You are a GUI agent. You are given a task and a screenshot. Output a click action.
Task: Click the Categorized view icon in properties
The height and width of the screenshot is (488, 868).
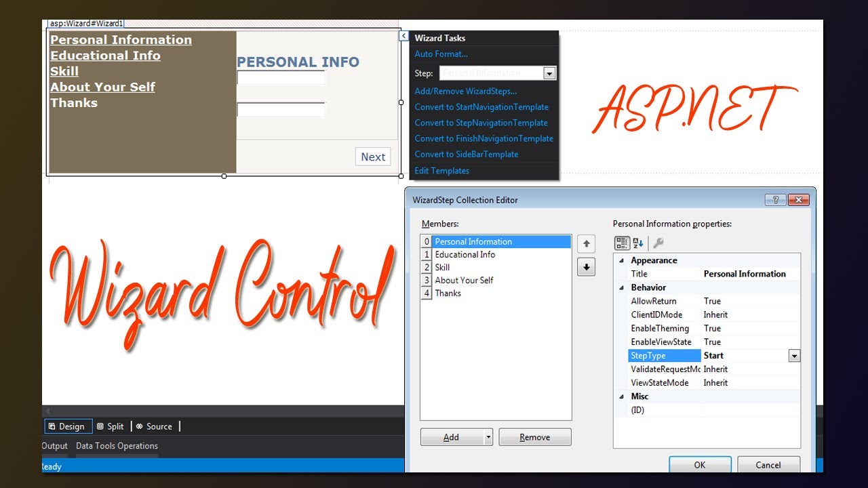[622, 243]
